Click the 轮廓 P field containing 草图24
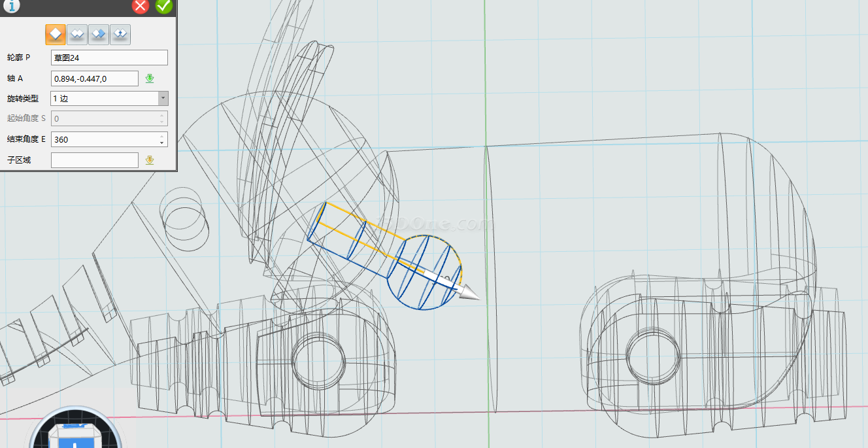 [109, 58]
